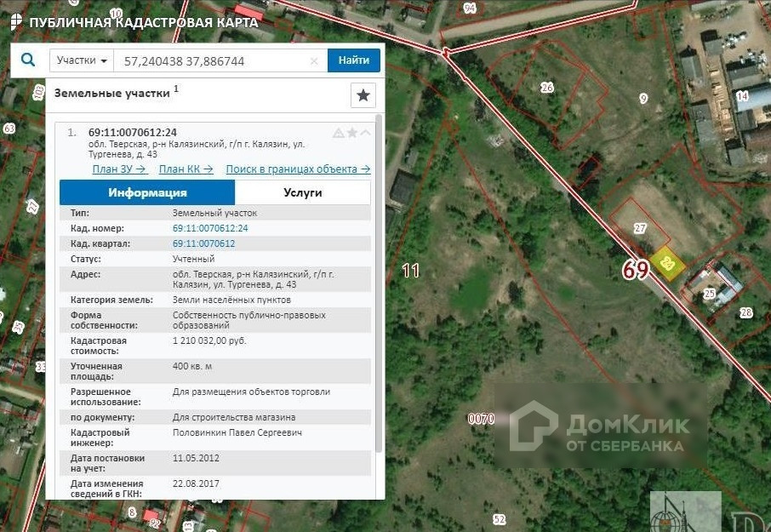Collapse the parcel result card chevron
This screenshot has height=532, width=771.
(365, 133)
